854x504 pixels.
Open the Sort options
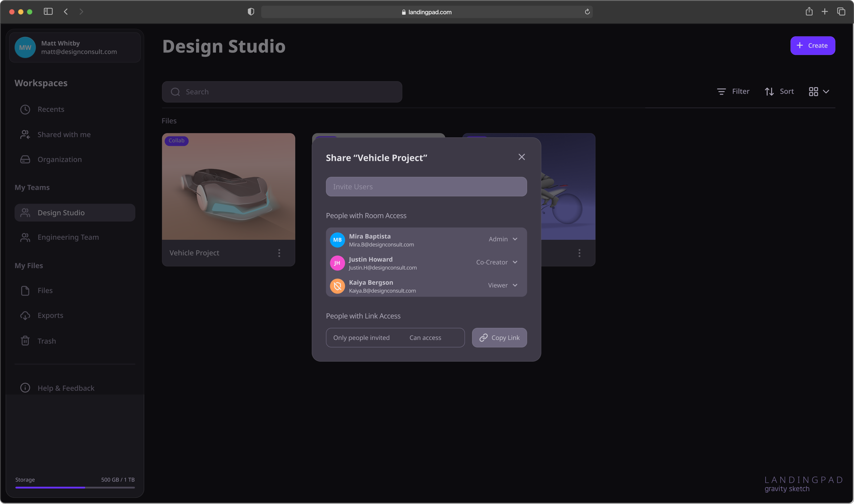tap(779, 91)
